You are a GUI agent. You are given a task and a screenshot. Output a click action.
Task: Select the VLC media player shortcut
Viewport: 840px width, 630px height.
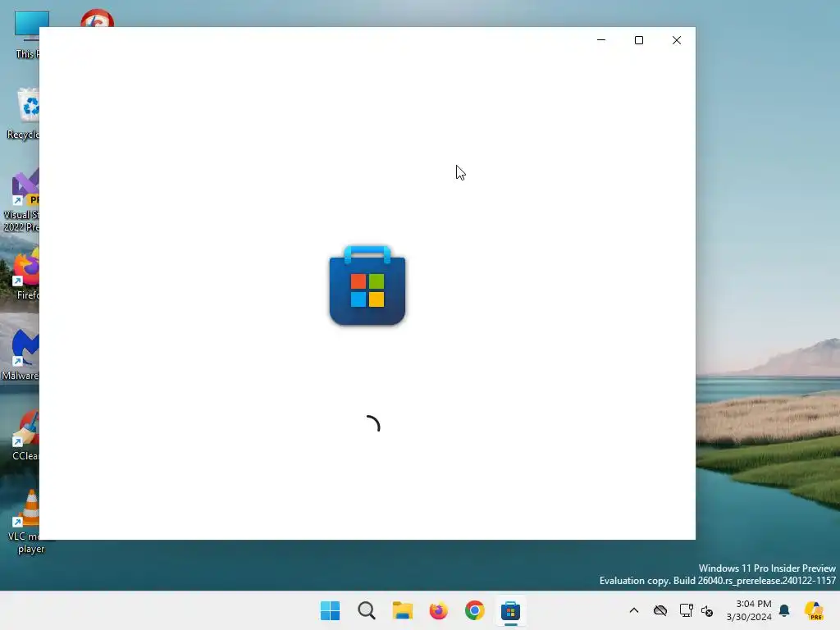pos(24,522)
